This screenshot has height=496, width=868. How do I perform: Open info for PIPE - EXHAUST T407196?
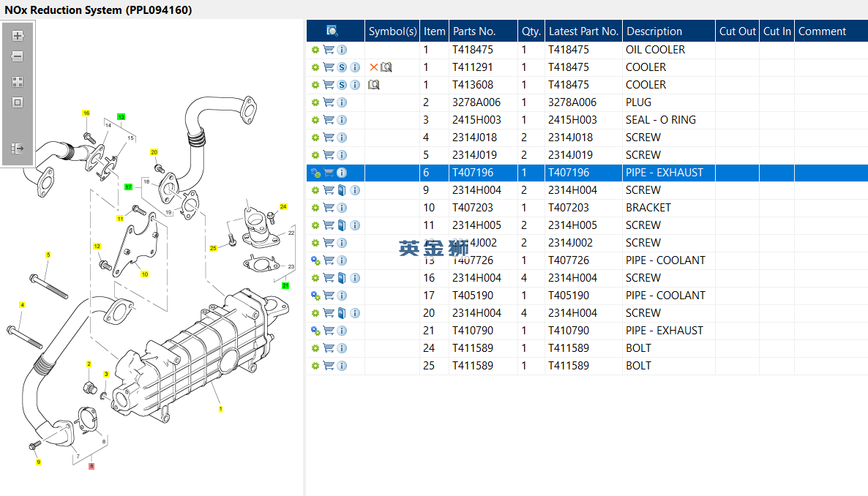pyautogui.click(x=342, y=173)
